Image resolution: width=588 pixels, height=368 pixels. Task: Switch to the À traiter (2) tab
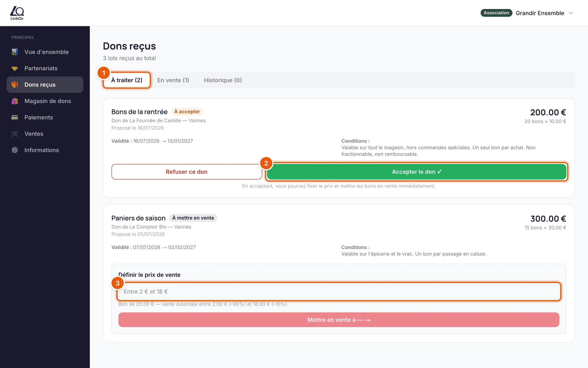(x=127, y=80)
